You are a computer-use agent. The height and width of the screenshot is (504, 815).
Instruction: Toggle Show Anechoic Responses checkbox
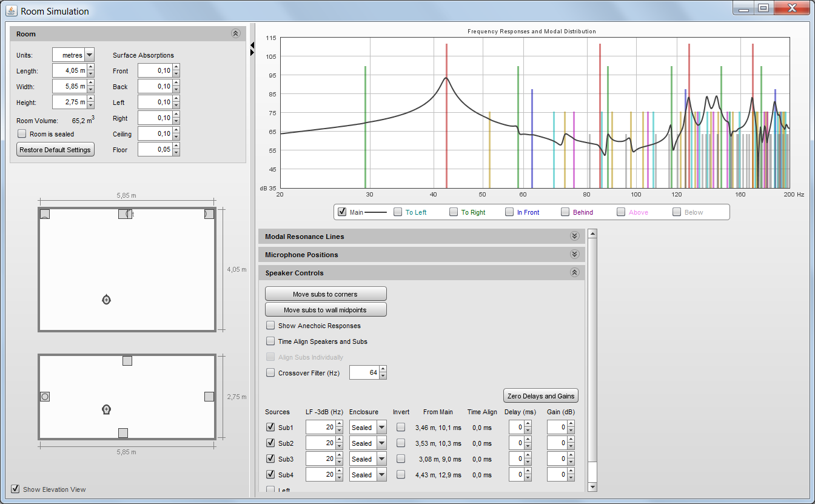tap(270, 326)
